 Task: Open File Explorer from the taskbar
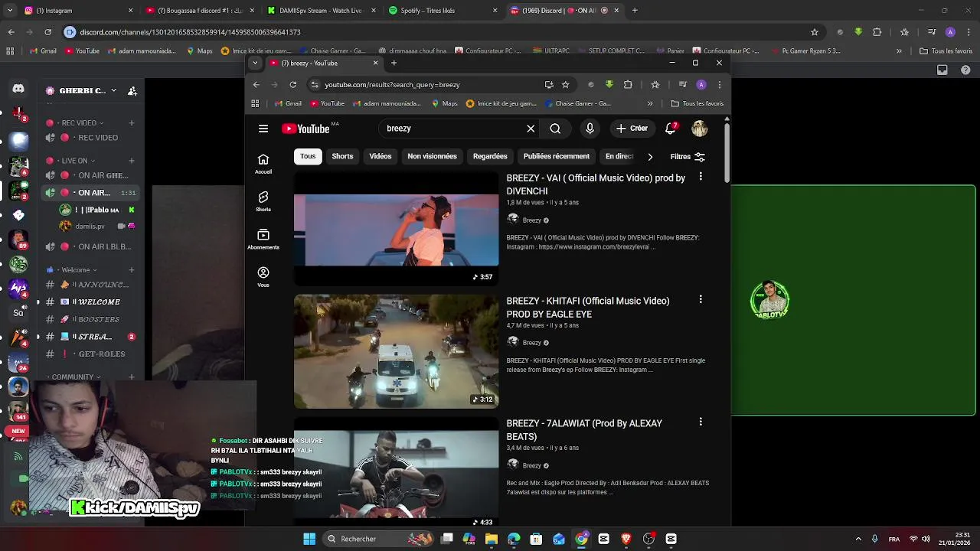pos(492,539)
